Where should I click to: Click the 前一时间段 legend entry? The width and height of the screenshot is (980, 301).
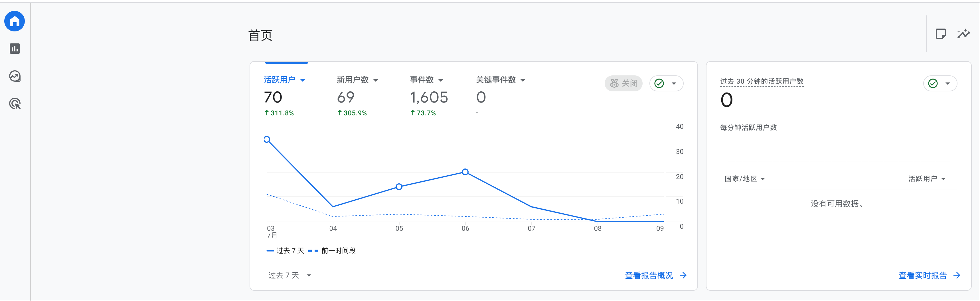pyautogui.click(x=332, y=251)
